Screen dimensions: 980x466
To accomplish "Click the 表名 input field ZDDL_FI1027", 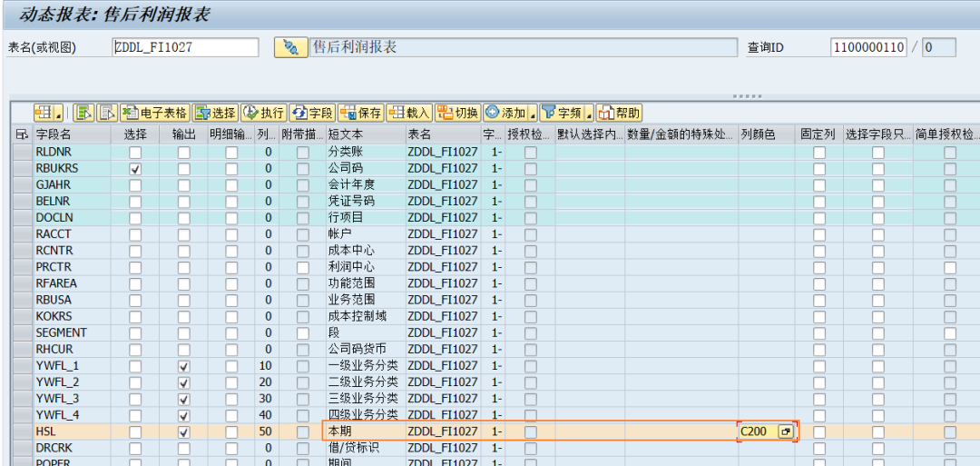I will click(186, 47).
